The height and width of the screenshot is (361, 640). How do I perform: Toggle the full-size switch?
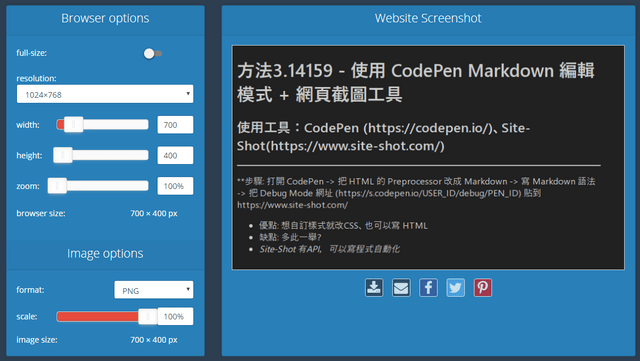(x=152, y=53)
